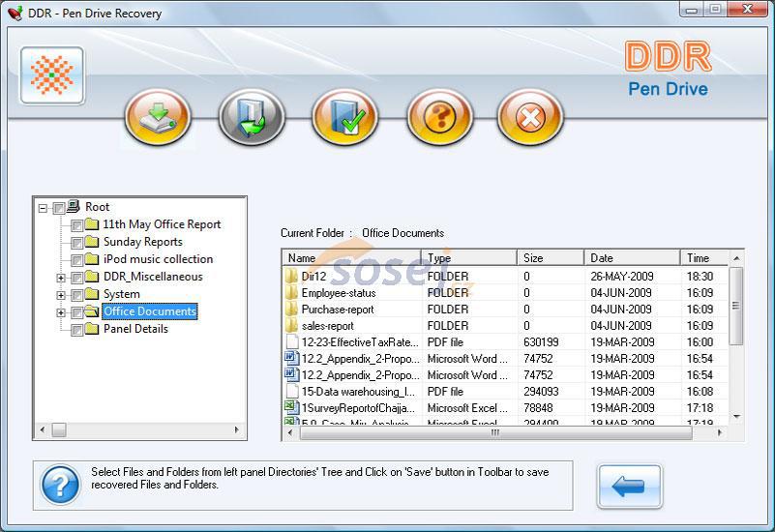Click the orange snowflake logo icon
Image resolution: width=775 pixels, height=532 pixels.
click(x=52, y=75)
